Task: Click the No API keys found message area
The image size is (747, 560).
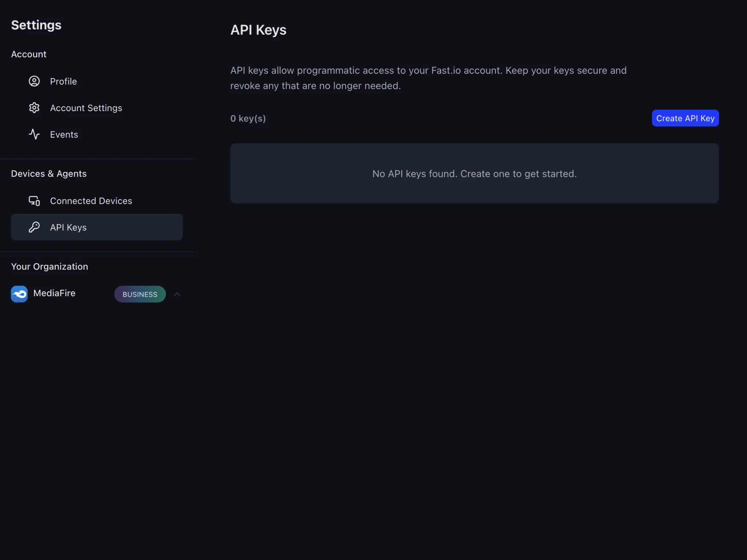Action: coord(474,174)
